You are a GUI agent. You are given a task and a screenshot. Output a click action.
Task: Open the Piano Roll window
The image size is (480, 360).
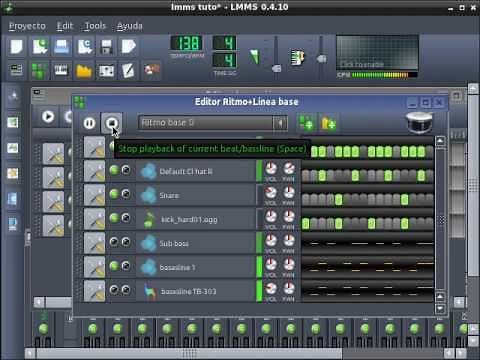coord(61,70)
